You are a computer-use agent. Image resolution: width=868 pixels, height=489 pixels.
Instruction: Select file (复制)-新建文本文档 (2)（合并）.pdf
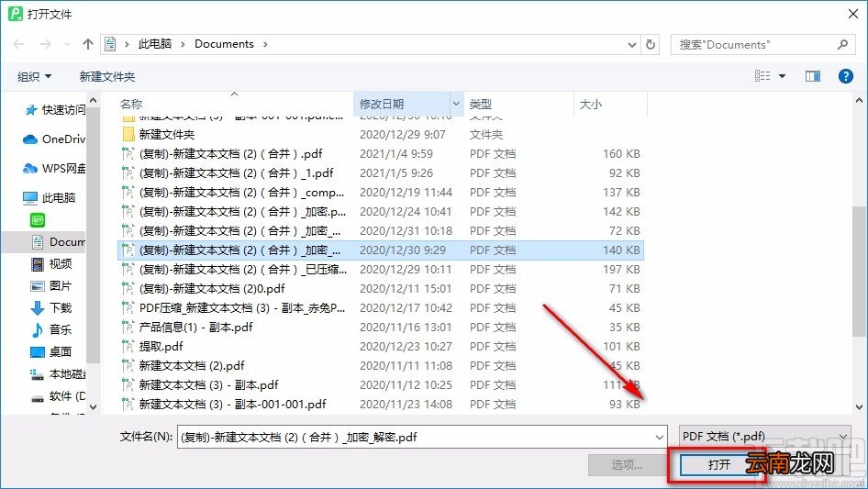pyautogui.click(x=381, y=153)
